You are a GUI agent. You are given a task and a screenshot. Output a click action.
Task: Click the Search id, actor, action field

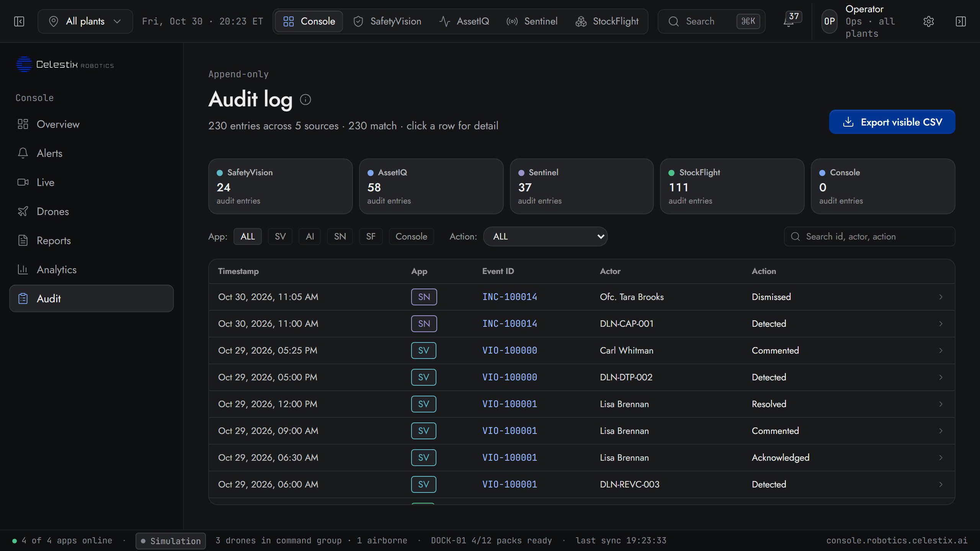(869, 236)
